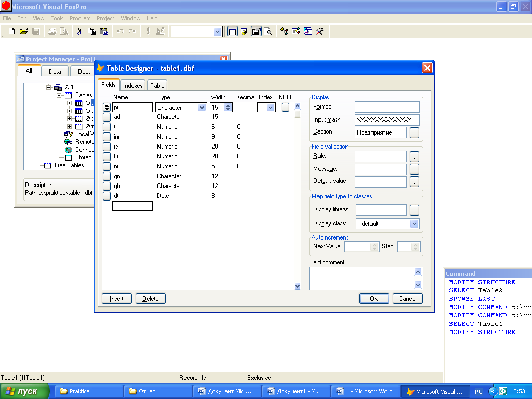Switch to the Table tab in Table Designer

pyautogui.click(x=157, y=86)
